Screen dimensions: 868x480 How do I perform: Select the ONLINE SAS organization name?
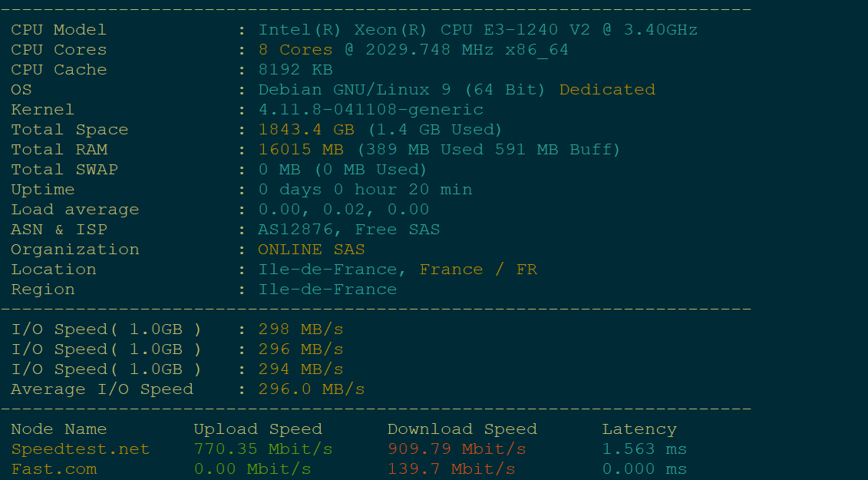[312, 250]
